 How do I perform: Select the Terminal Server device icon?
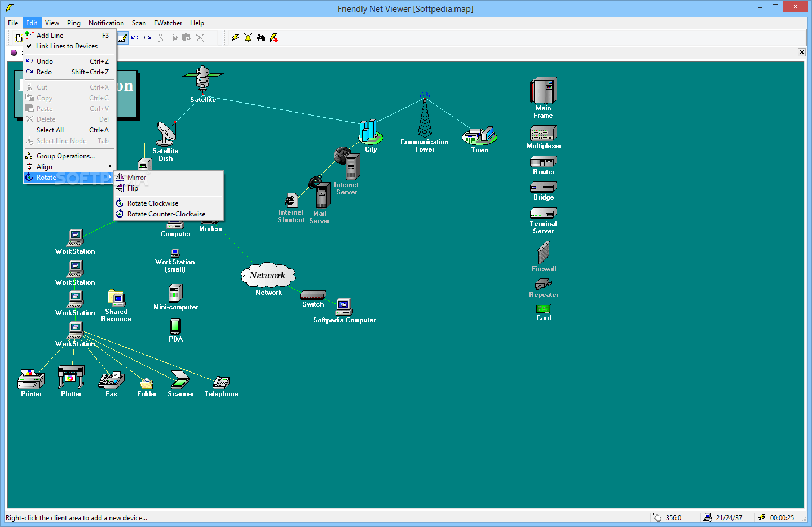(544, 213)
